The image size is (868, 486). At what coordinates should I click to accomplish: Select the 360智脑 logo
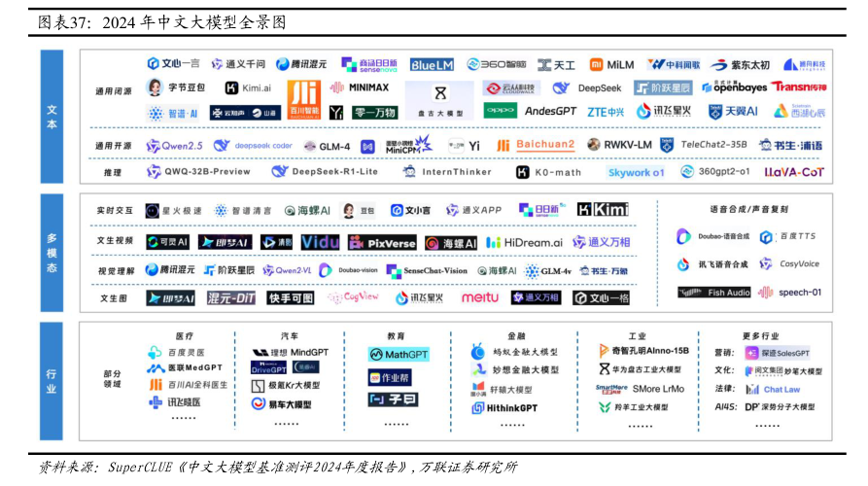point(496,65)
